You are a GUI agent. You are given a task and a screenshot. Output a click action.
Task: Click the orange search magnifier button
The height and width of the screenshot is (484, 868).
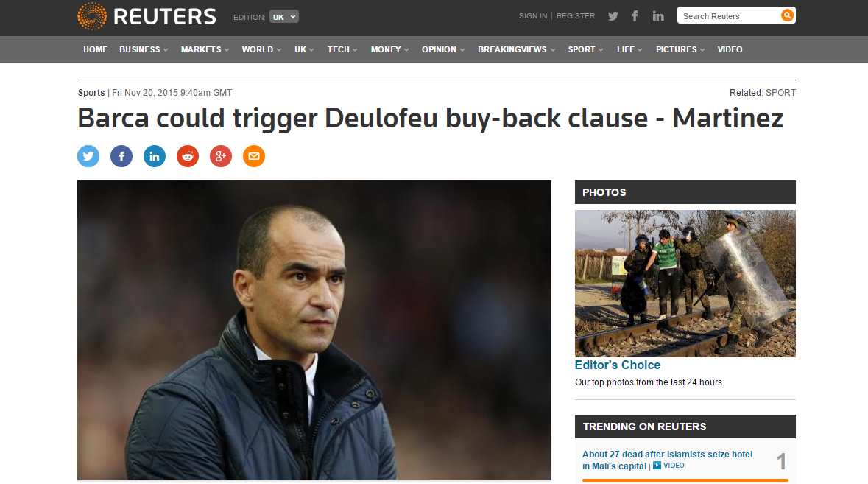click(x=786, y=15)
